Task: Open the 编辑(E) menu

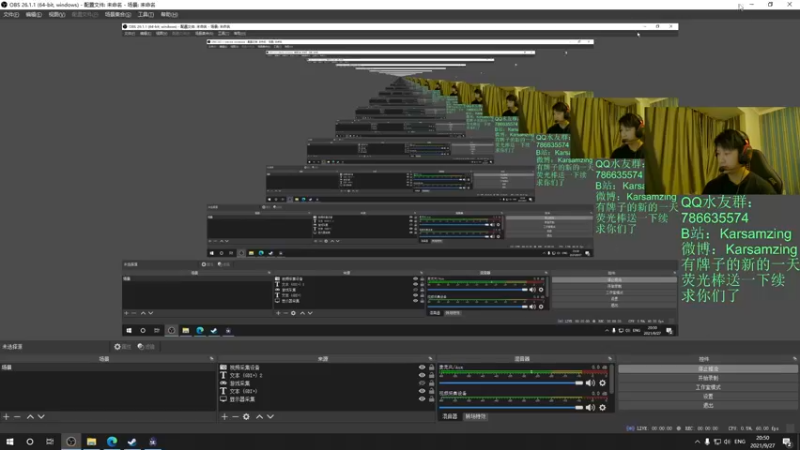Action: click(x=34, y=15)
